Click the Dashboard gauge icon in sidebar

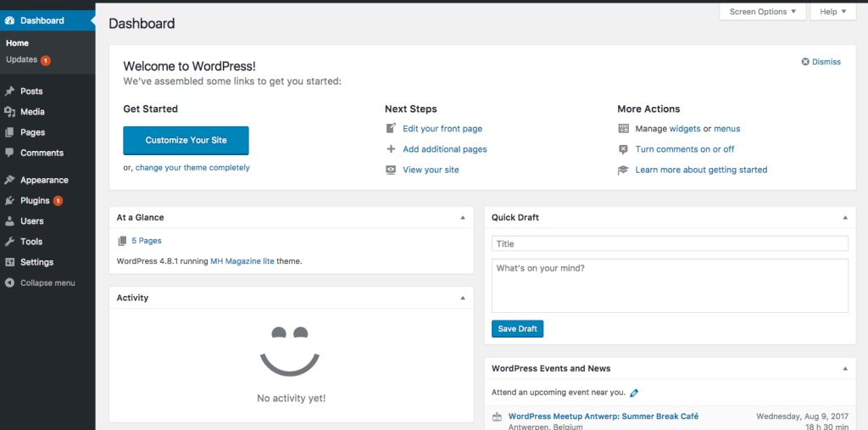(x=9, y=20)
